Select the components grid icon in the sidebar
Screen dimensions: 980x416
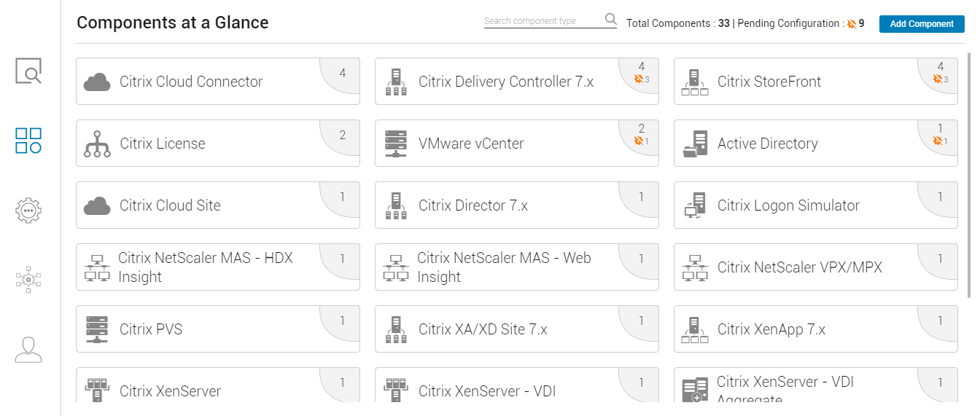28,141
